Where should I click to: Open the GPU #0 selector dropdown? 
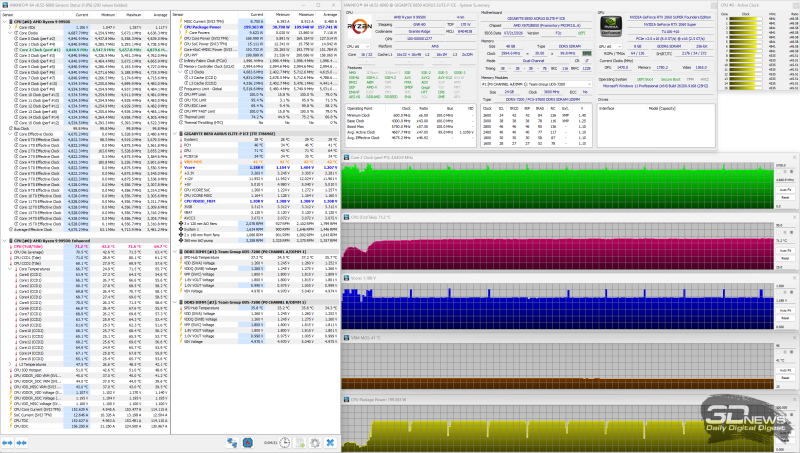click(x=611, y=46)
